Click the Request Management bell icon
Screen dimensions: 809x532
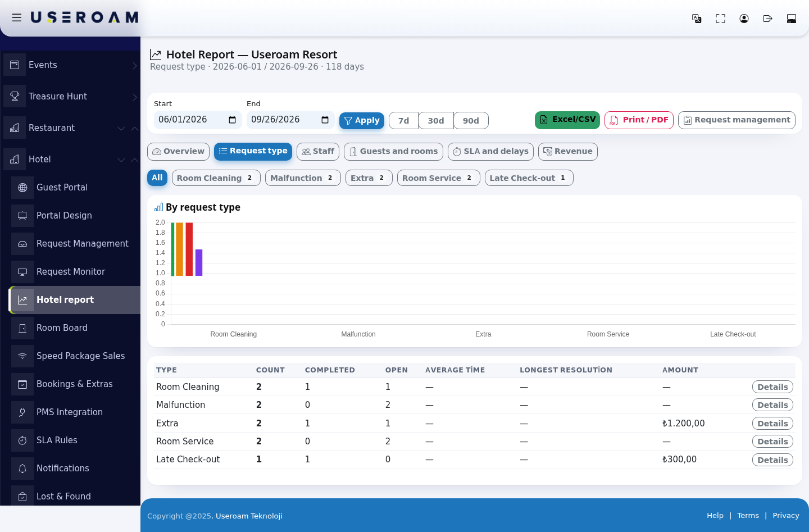(22, 243)
